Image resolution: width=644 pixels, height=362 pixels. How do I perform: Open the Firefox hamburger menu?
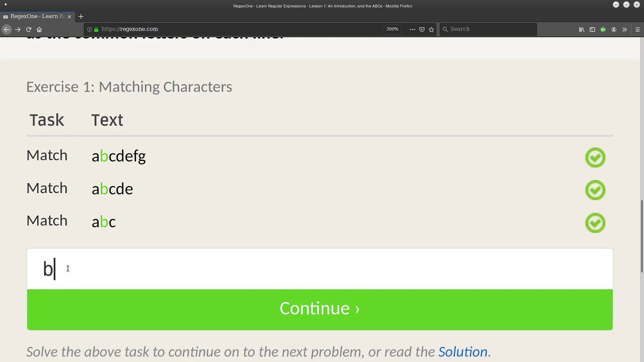coord(637,29)
